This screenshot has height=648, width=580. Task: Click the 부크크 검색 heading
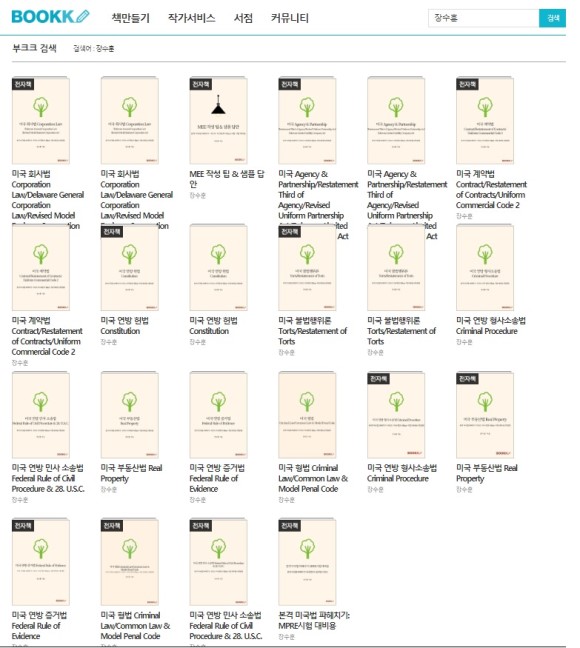[x=34, y=48]
